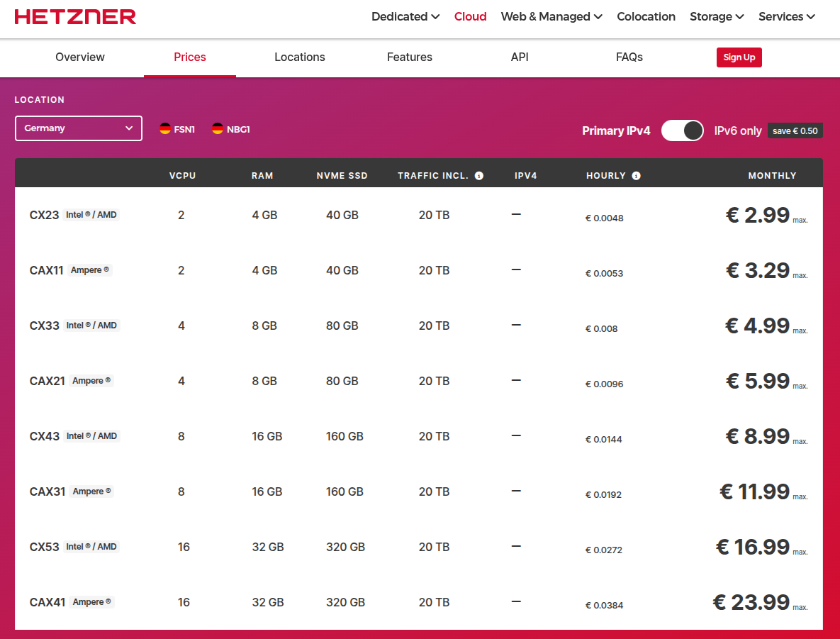Open the API page link

[x=520, y=57]
